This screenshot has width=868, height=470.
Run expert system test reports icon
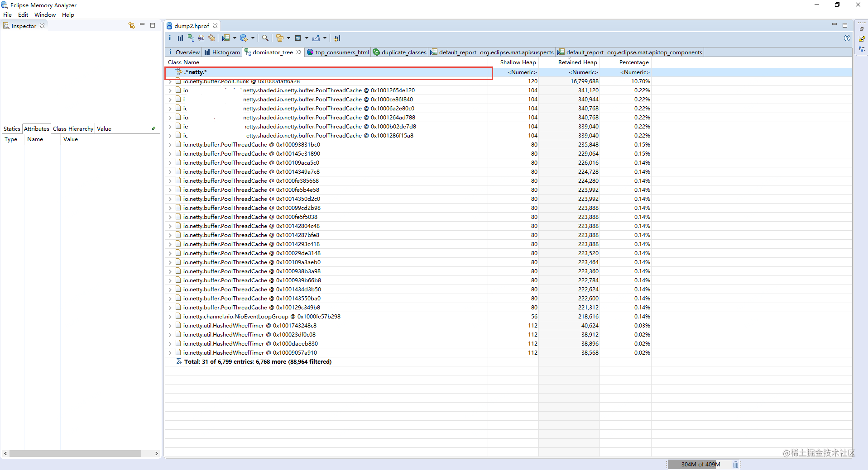click(x=225, y=38)
